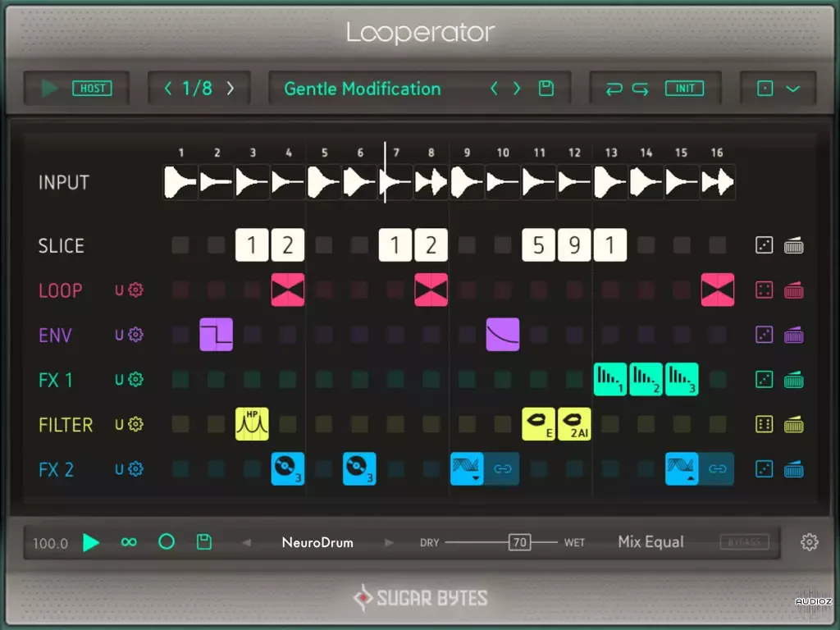Select SLICE step 12 cell showing 9

pyautogui.click(x=574, y=244)
